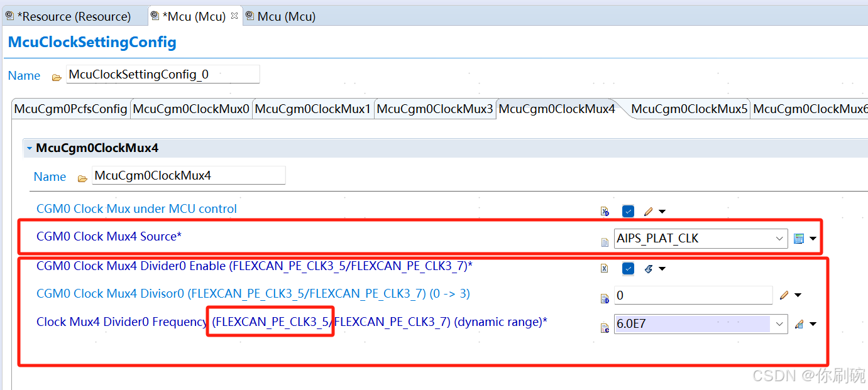Click the Divisor0 value field containing 0

[x=693, y=295]
